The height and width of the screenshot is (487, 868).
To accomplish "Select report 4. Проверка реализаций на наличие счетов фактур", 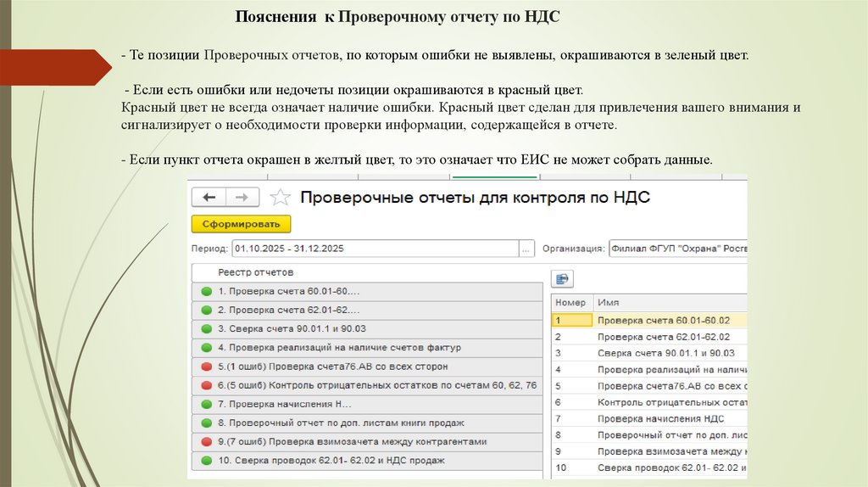I will [x=367, y=348].
